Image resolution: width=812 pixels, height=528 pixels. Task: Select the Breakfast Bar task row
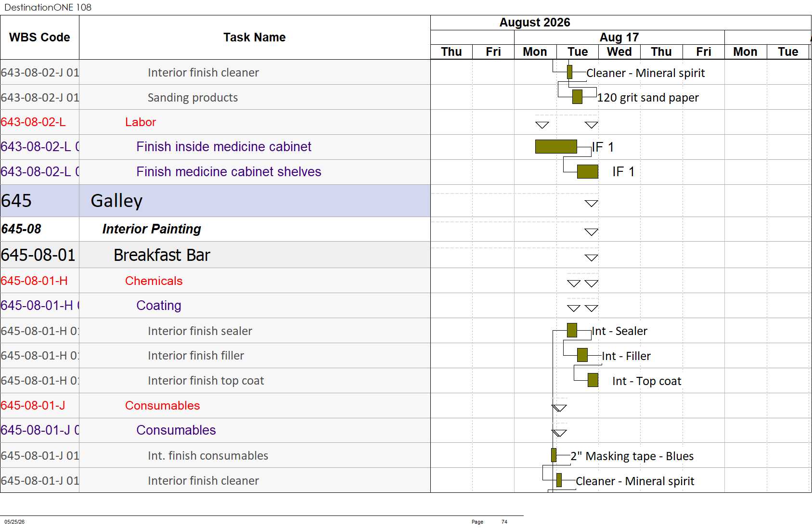(215, 255)
